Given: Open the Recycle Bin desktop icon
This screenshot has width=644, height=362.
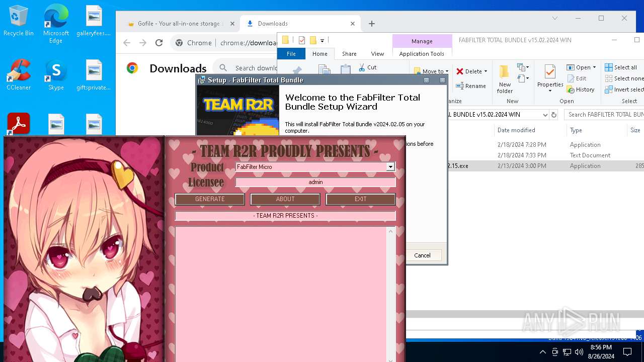Looking at the screenshot, I should click(x=19, y=21).
